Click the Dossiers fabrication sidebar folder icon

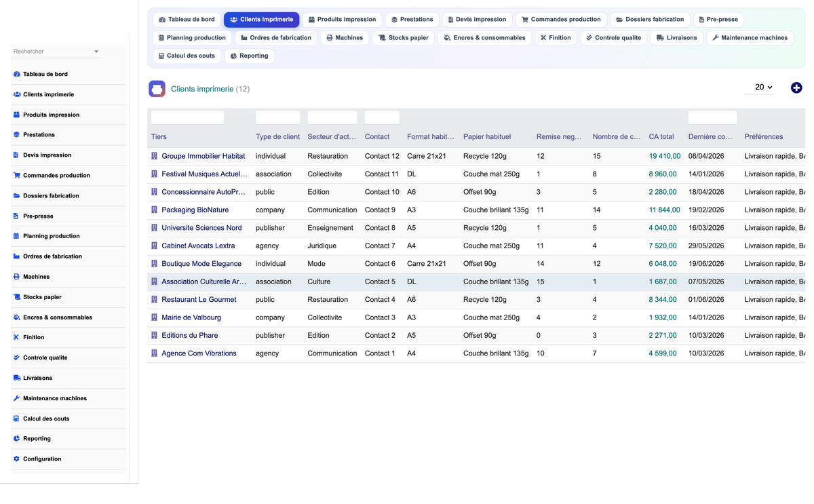point(17,195)
